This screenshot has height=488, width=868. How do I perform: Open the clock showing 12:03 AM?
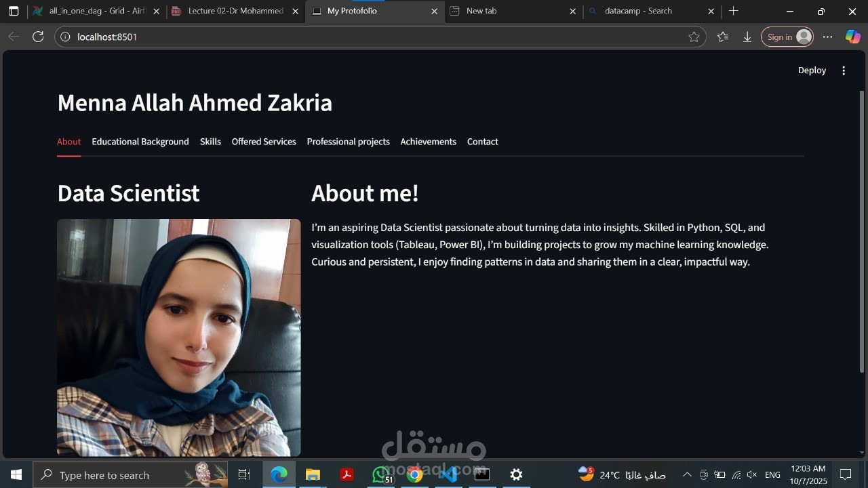point(808,474)
